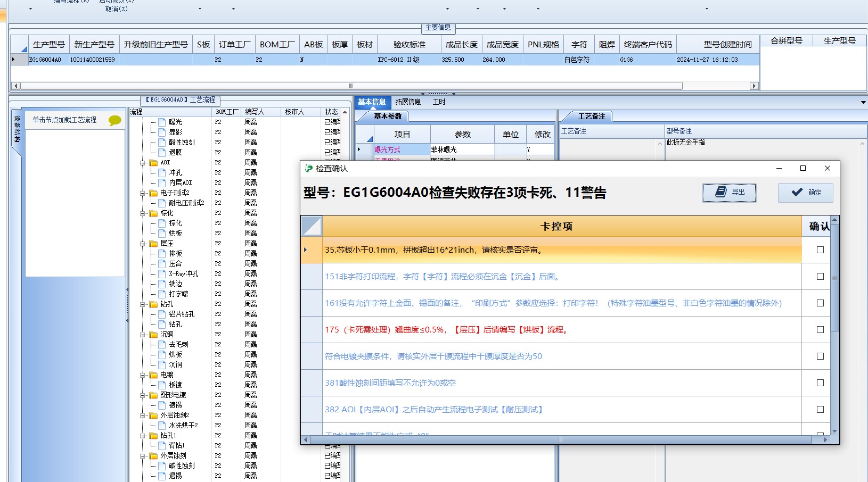This screenshot has height=482, width=868.
Task: Click the 电子测试2 folder icon
Action: pyautogui.click(x=153, y=193)
